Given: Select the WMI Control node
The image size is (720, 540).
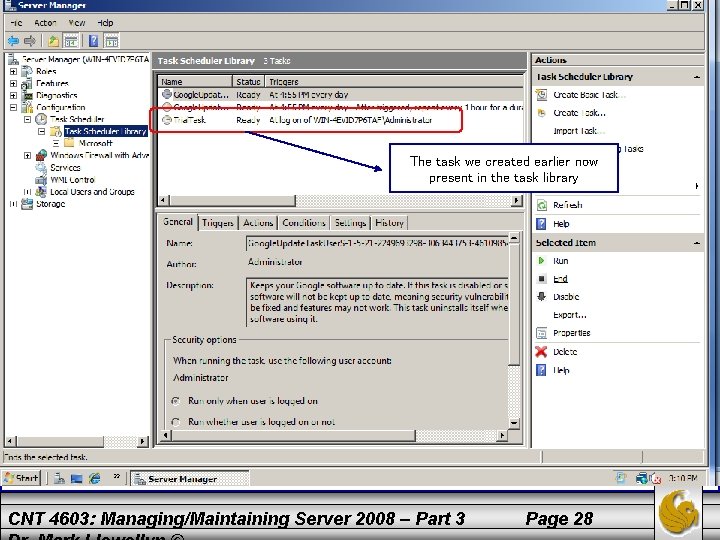Looking at the screenshot, I should pos(73,180).
